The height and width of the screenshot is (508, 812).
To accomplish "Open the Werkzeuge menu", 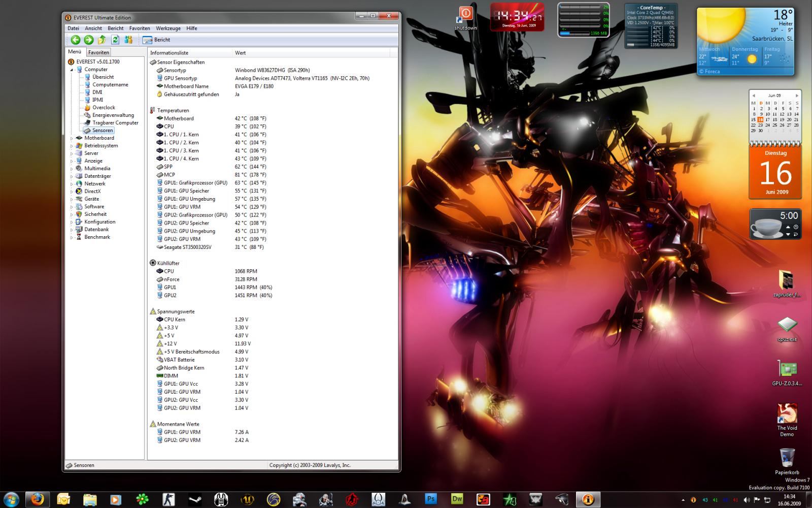I will point(168,28).
